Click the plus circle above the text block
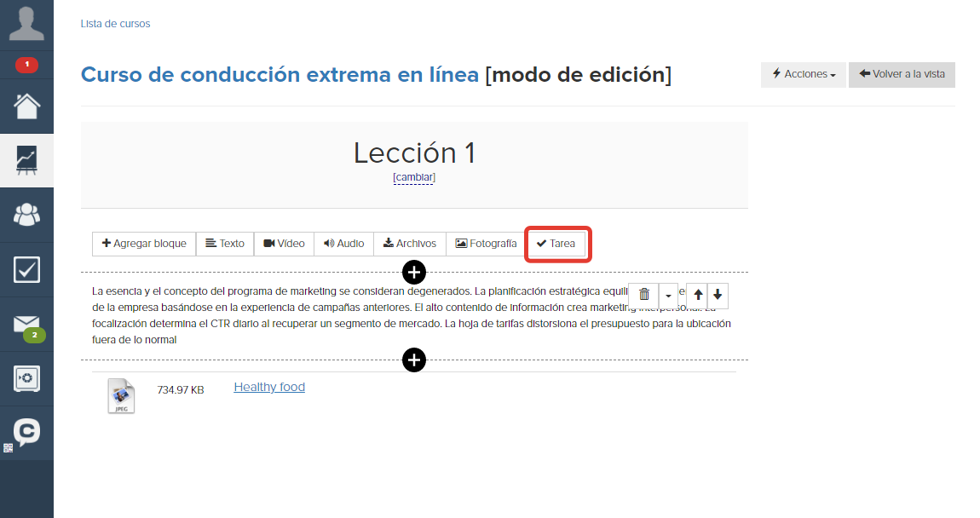Image resolution: width=980 pixels, height=518 pixels. [x=414, y=273]
